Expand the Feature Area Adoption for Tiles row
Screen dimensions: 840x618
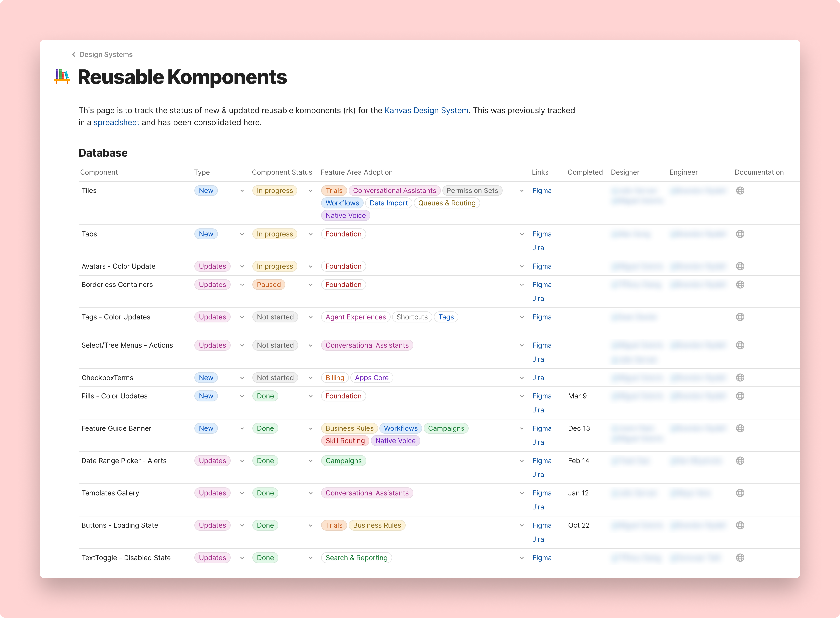point(522,190)
